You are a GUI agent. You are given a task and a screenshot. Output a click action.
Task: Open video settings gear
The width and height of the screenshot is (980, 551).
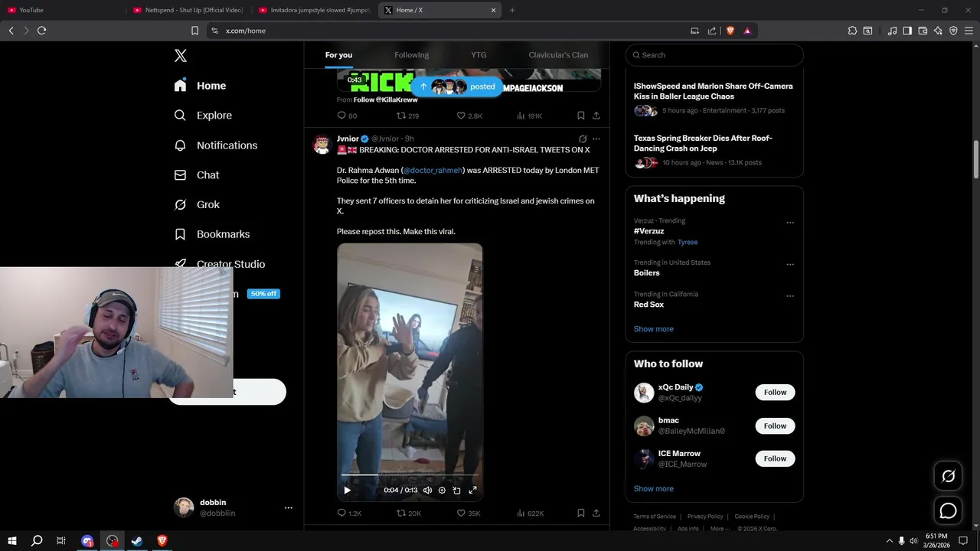pos(442,491)
